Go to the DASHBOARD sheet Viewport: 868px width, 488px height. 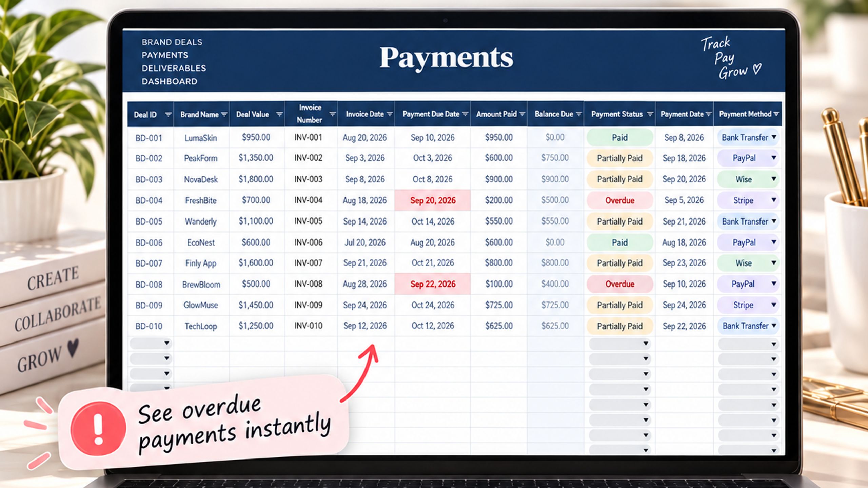169,82
